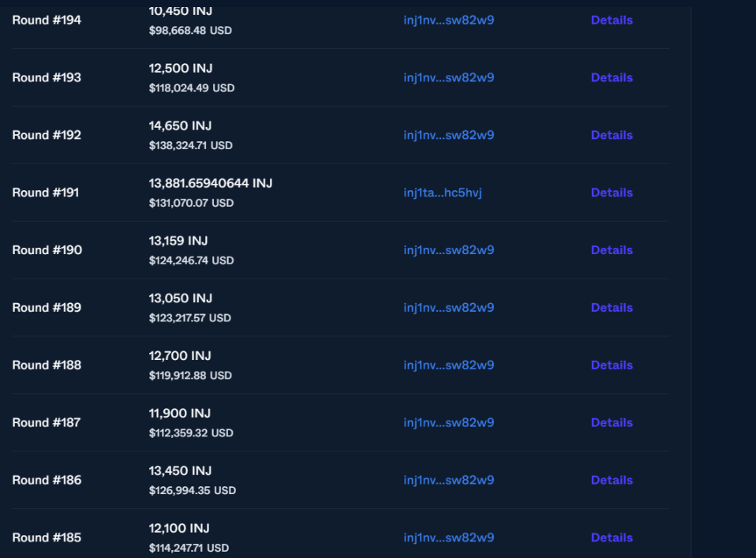Click the 13,881.65940644 INJ amount

click(210, 183)
